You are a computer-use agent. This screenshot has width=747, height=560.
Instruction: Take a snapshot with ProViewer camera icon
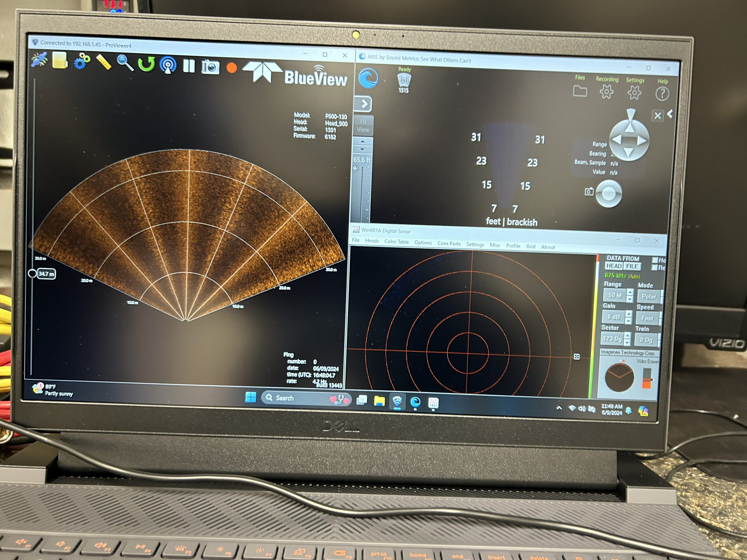pos(210,67)
